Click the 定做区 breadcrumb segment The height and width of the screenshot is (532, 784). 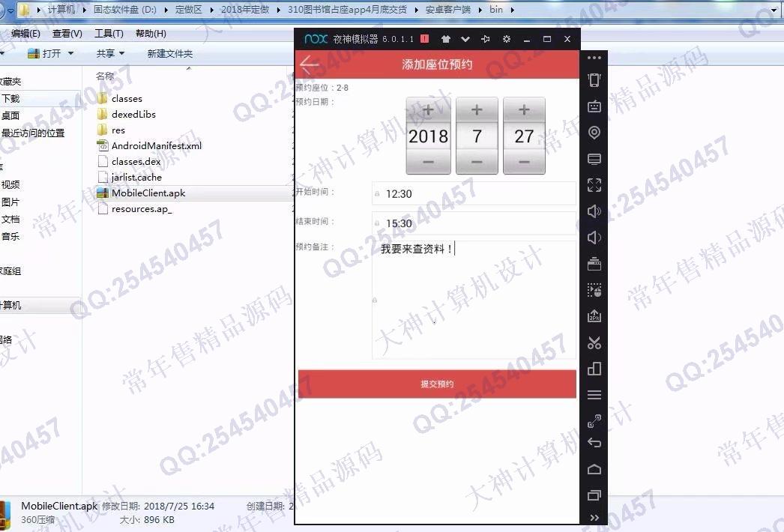click(188, 9)
